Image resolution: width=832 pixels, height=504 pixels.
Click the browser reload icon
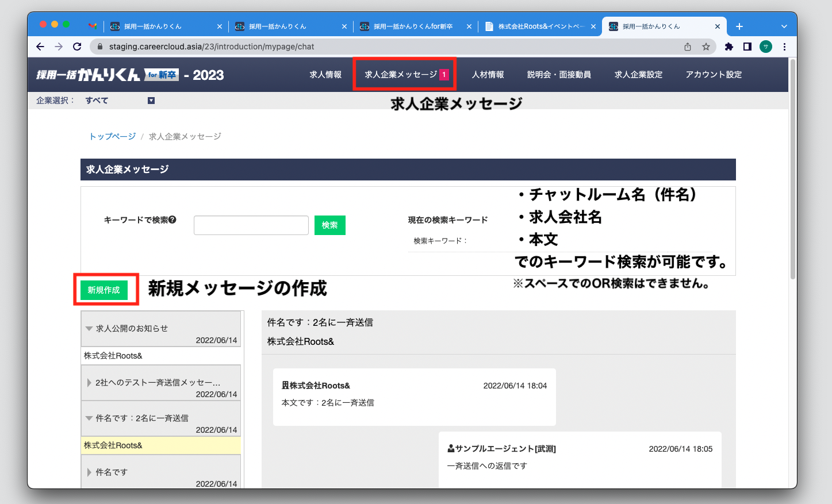(76, 47)
